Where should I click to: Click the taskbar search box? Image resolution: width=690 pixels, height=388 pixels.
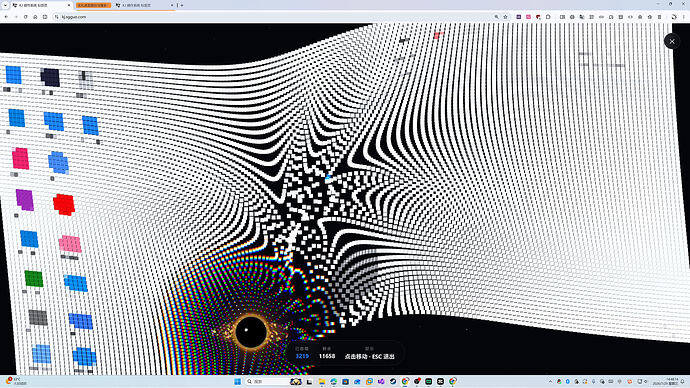[266, 381]
